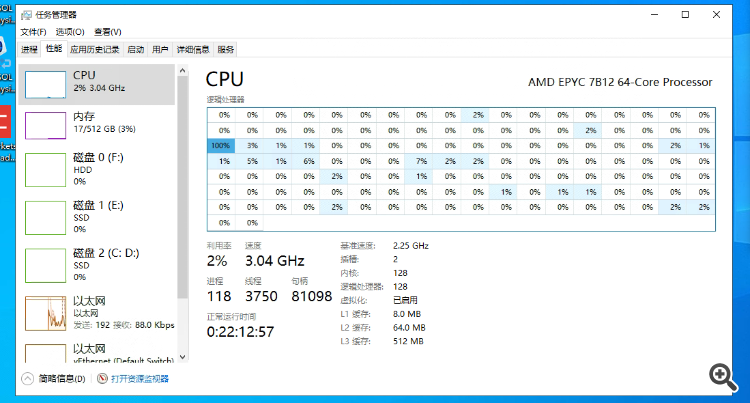This screenshot has height=403, width=750.
Task: Click the resource monitor icon at bottom
Action: pos(102,379)
